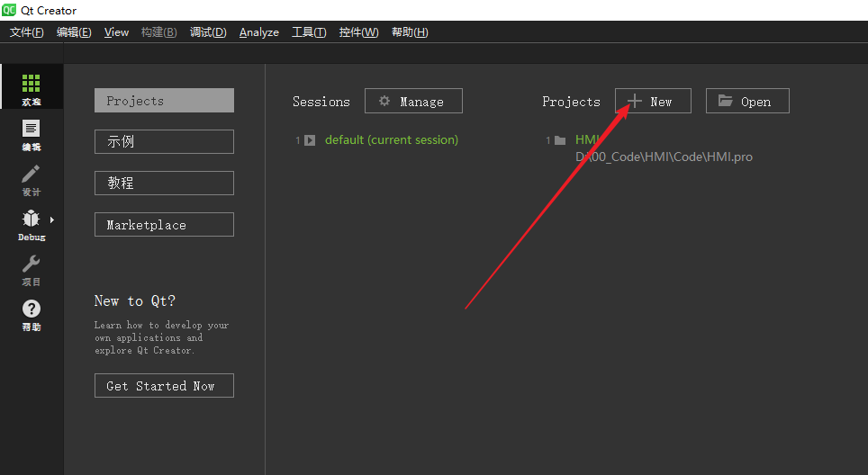The height and width of the screenshot is (475, 868).
Task: Create a New project
Action: 653,101
